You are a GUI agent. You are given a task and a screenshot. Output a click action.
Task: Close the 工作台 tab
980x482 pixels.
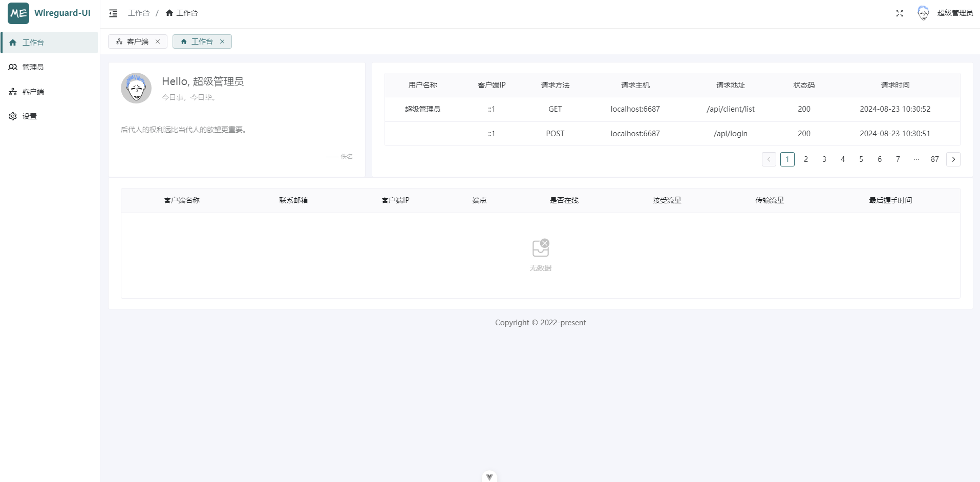pyautogui.click(x=222, y=41)
